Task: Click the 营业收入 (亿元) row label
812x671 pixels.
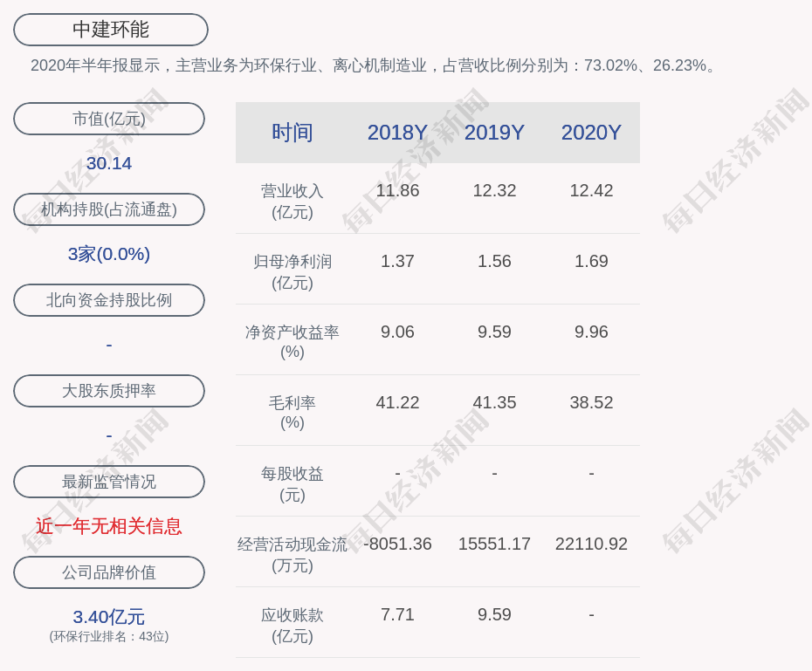Action: 292,202
